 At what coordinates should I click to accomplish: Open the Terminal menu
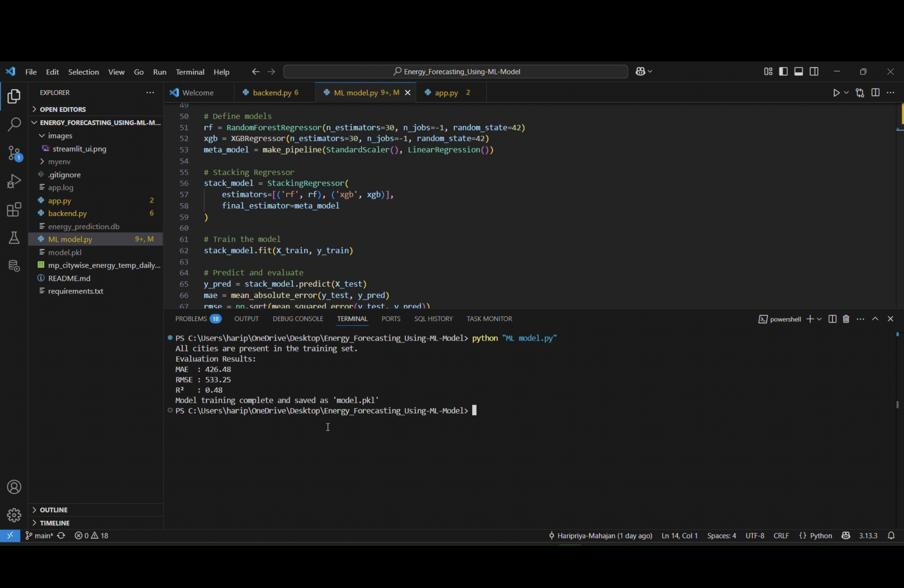tap(190, 72)
